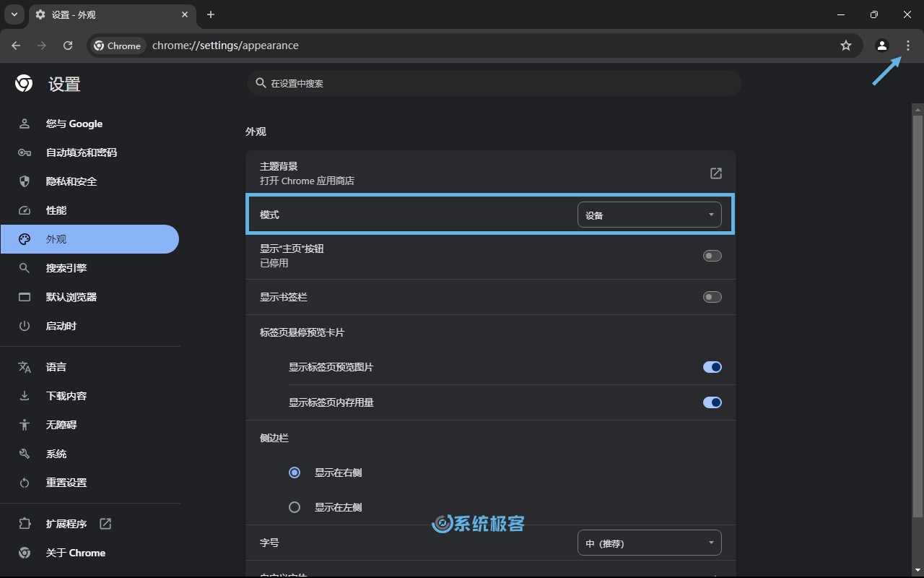Click the profile avatar icon
The width and height of the screenshot is (924, 578).
(x=881, y=46)
